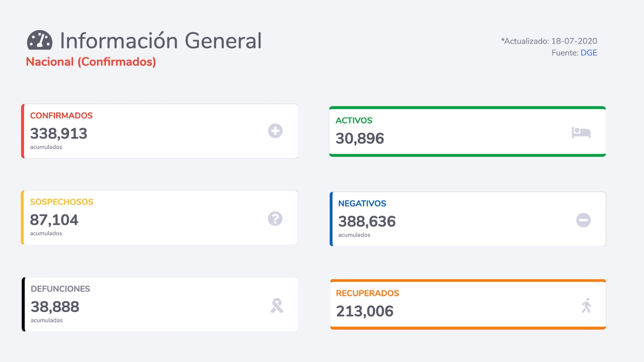644x362 pixels.
Task: Click the ACTIVOS card label
Action: (354, 120)
